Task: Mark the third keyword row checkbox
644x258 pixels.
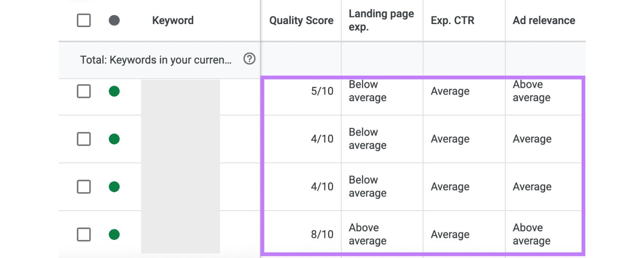Action: [x=84, y=187]
